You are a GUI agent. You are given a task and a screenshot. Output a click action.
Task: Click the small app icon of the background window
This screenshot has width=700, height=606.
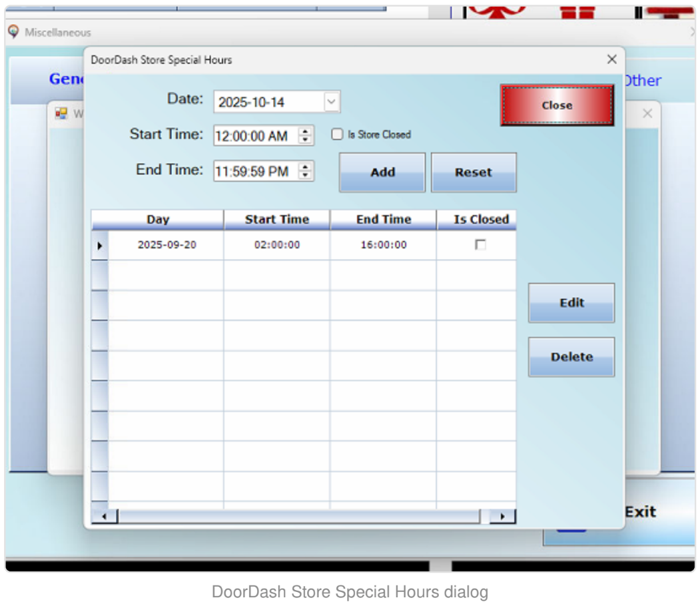61,113
